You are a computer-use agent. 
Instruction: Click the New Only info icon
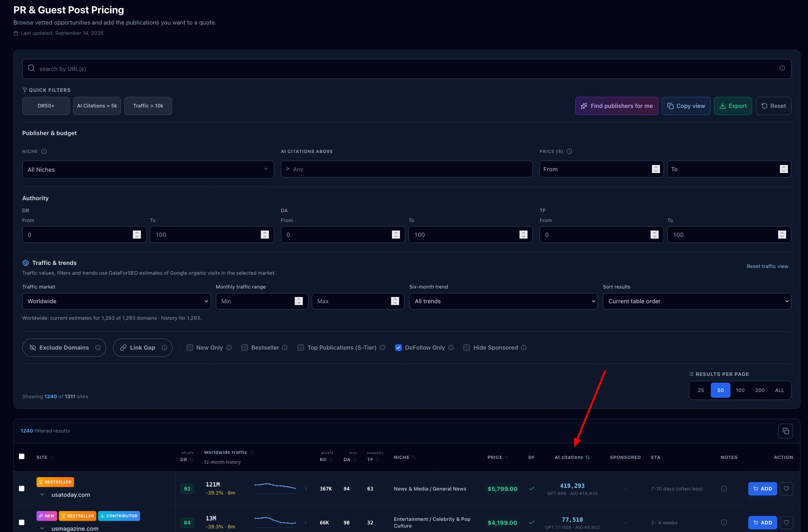pos(229,348)
